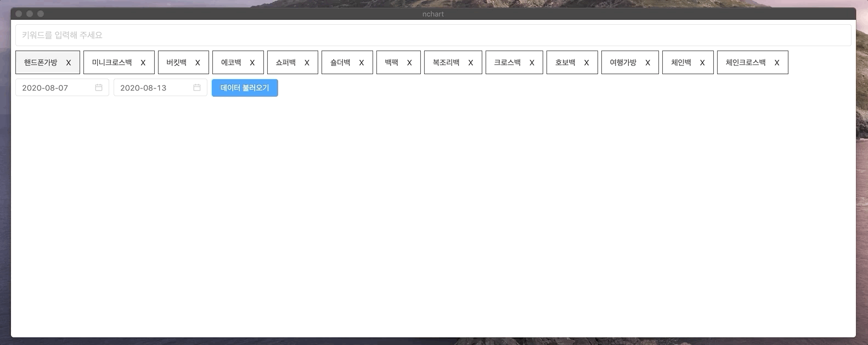868x345 pixels.
Task: Select the 호보백 keyword label
Action: point(565,63)
